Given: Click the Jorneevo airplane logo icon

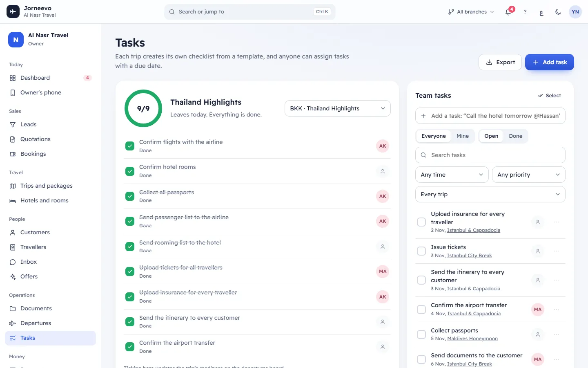Looking at the screenshot, I should (x=13, y=11).
